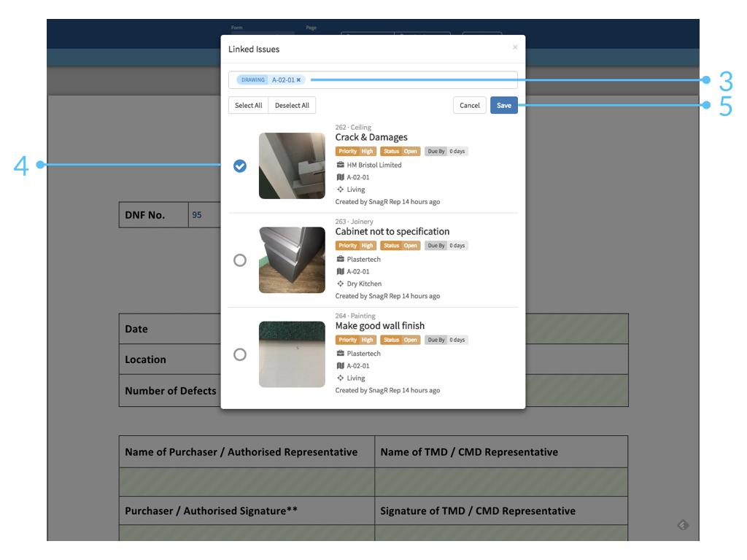The height and width of the screenshot is (560, 747).
Task: Click the map icon beside A-02-01 in issue 264
Action: [x=340, y=366]
